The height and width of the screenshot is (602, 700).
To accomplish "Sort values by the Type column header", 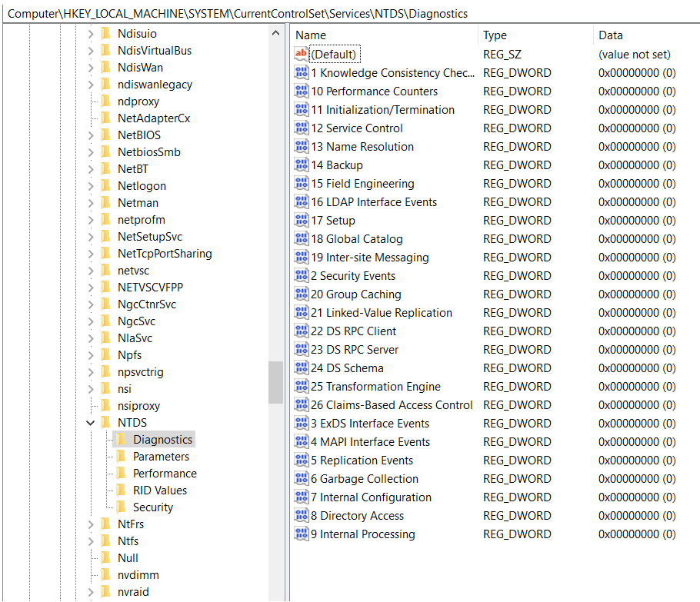I will [x=495, y=35].
